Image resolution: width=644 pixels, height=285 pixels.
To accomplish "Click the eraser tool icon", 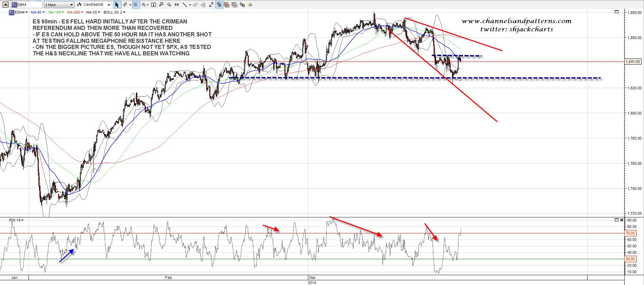I will pyautogui.click(x=195, y=5).
